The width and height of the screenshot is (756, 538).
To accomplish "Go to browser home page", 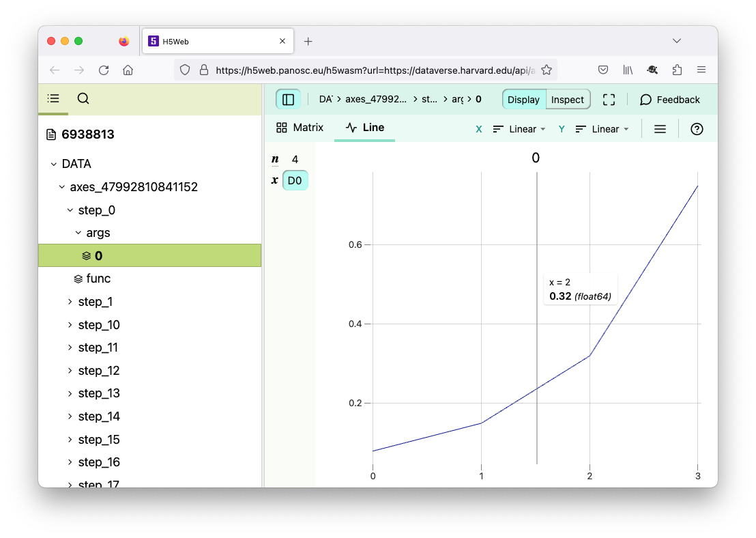I will point(128,70).
